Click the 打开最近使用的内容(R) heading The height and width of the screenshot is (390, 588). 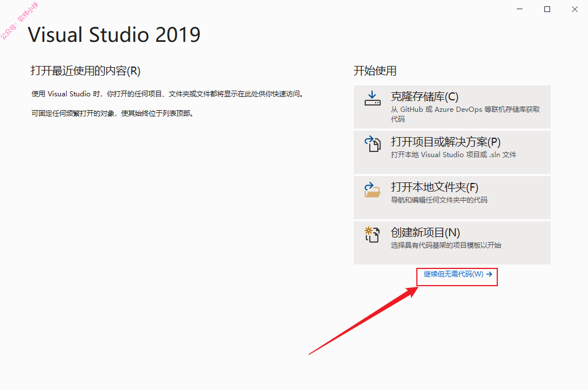[x=86, y=71]
